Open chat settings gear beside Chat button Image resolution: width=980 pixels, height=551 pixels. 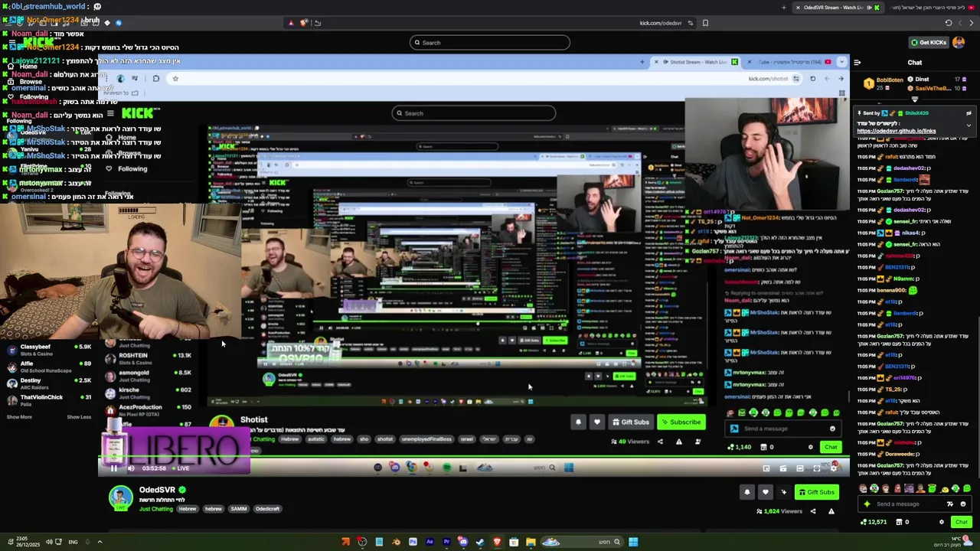[942, 522]
